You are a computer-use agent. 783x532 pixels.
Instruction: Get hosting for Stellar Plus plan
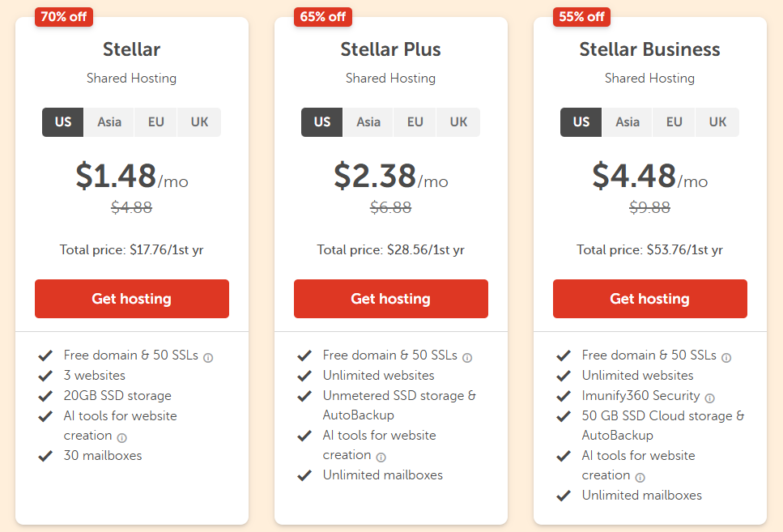pyautogui.click(x=391, y=299)
